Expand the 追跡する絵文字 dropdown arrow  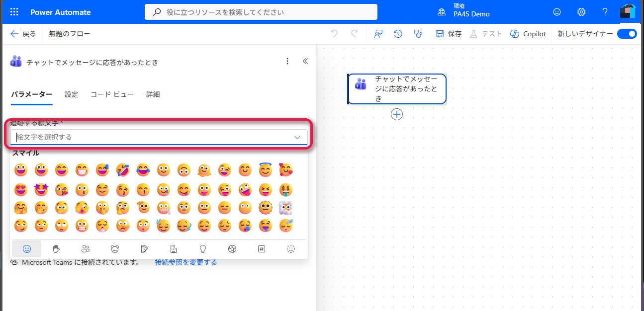[297, 137]
